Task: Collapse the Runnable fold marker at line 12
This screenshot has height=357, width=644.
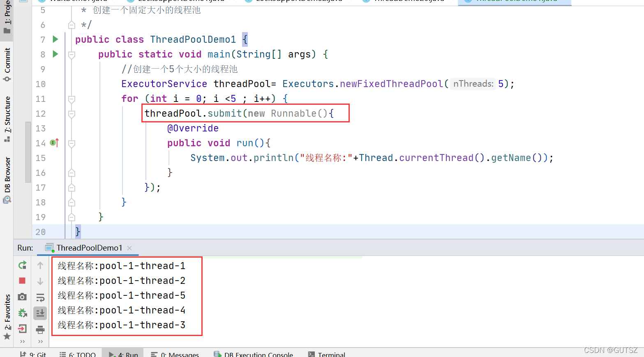Action: tap(72, 114)
